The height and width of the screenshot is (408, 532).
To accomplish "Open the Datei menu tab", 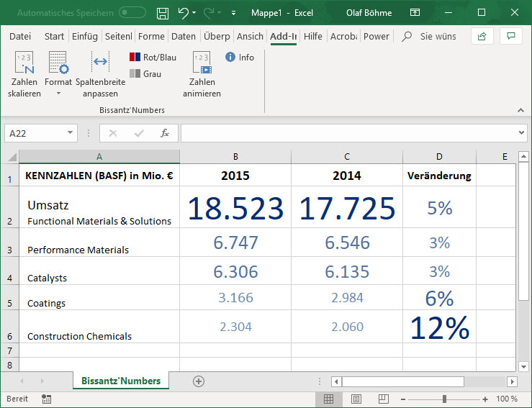I will [x=20, y=37].
